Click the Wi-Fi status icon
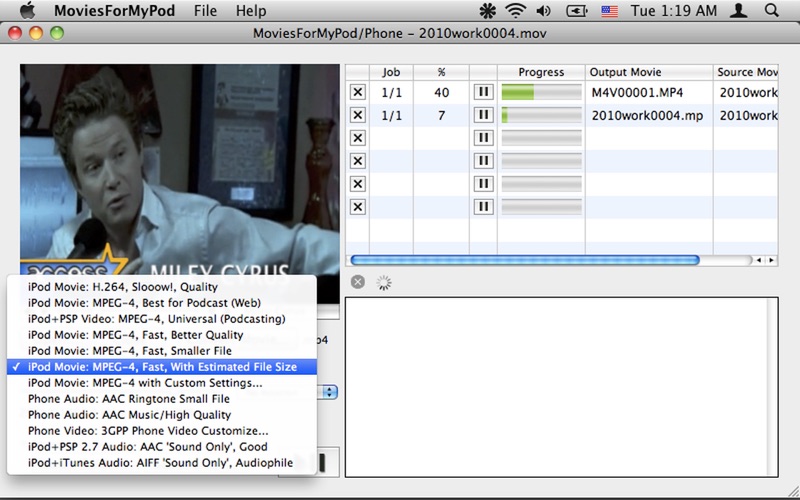 point(516,11)
